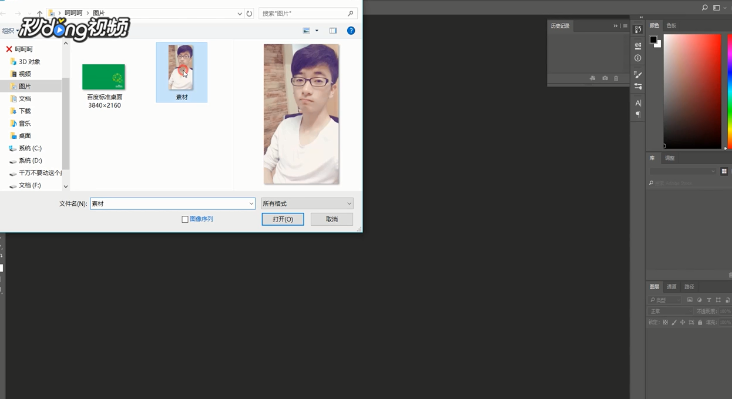
Task: Switch to the Color panel tab
Action: coord(655,26)
